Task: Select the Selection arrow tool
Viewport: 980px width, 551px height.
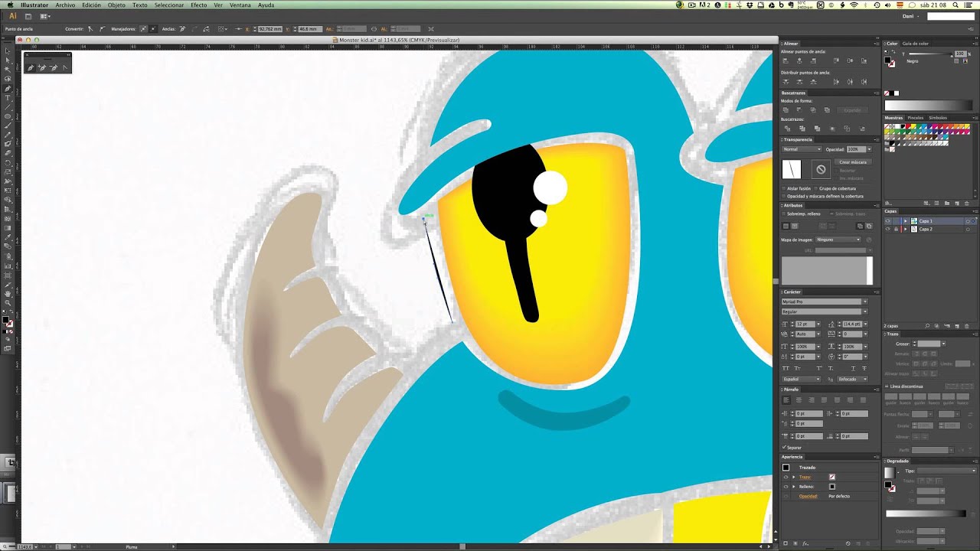Action: click(8, 51)
